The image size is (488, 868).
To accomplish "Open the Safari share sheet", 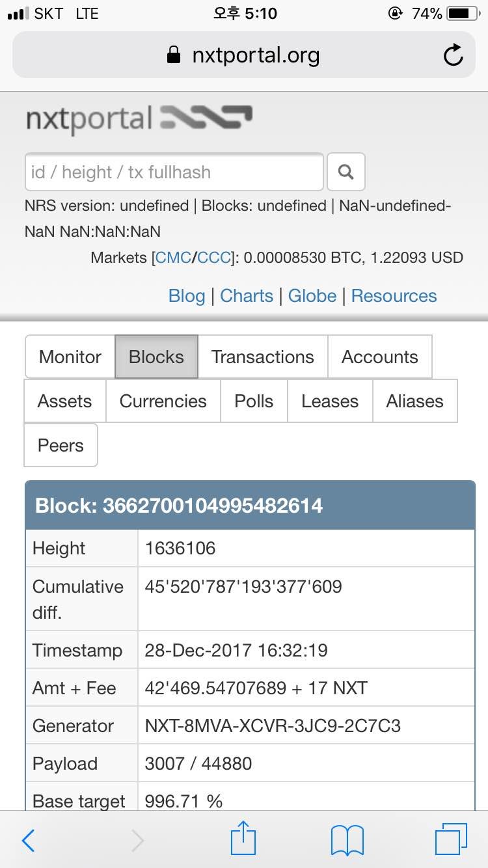I will 243,839.
